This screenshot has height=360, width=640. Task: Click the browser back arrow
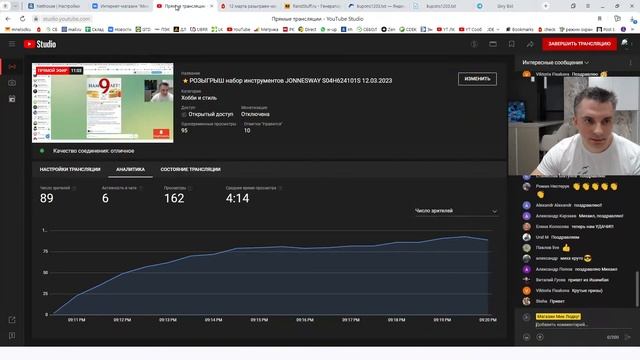pyautogui.click(x=8, y=19)
